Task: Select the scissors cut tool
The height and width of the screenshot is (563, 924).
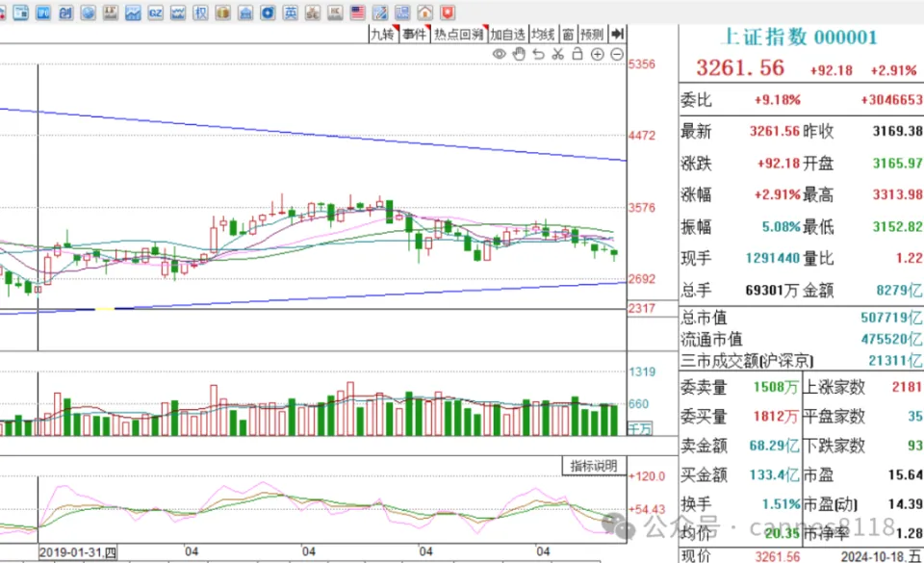Action: [557, 54]
